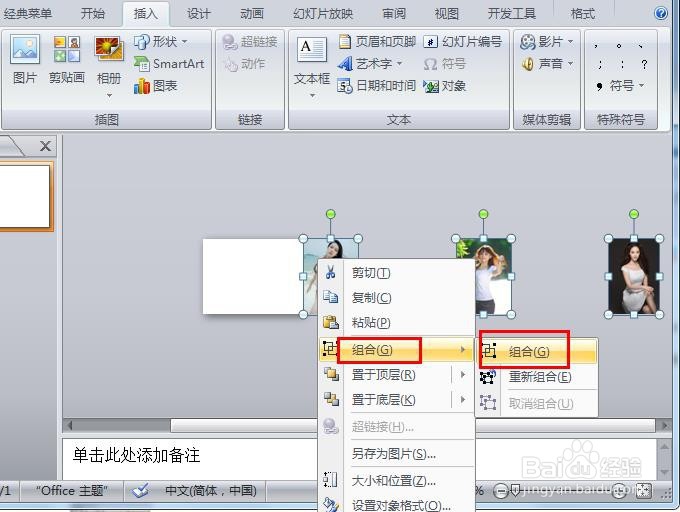Click the horizontal scrollbar left arrow
Viewport: 680px width, 512px height.
(x=70, y=425)
